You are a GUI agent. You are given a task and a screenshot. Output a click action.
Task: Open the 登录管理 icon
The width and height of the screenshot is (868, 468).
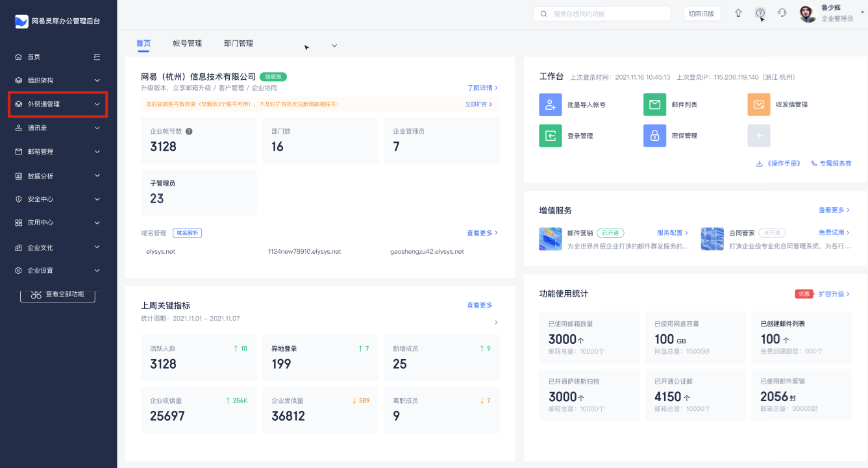[550, 136]
